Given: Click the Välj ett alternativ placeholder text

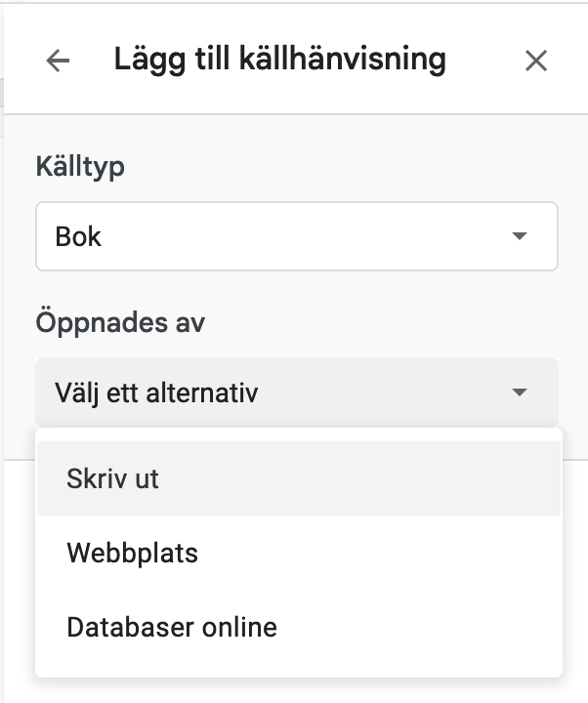Looking at the screenshot, I should pos(156,393).
